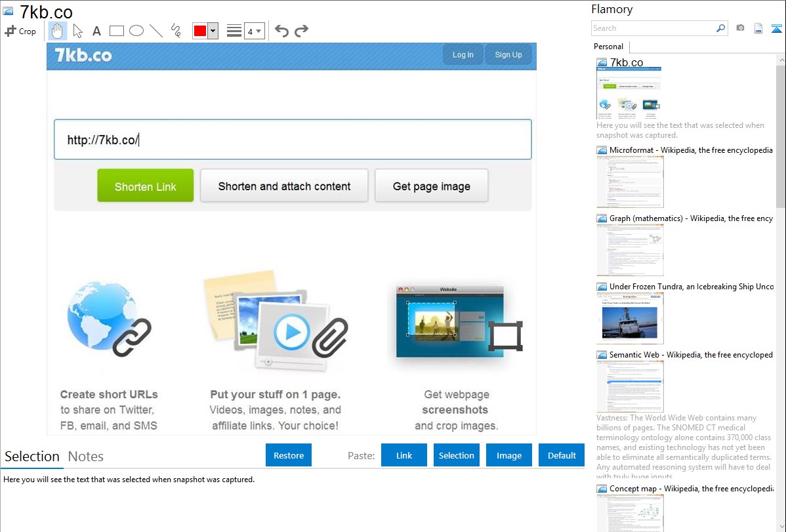This screenshot has width=786, height=532.
Task: Select the freehand scribble tool
Action: pos(176,31)
